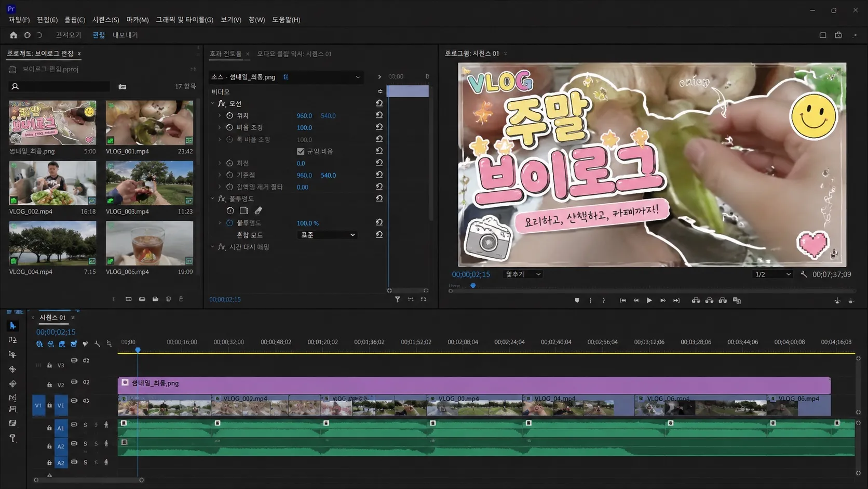Reset the 위치 parameter with its reset icon

379,115
